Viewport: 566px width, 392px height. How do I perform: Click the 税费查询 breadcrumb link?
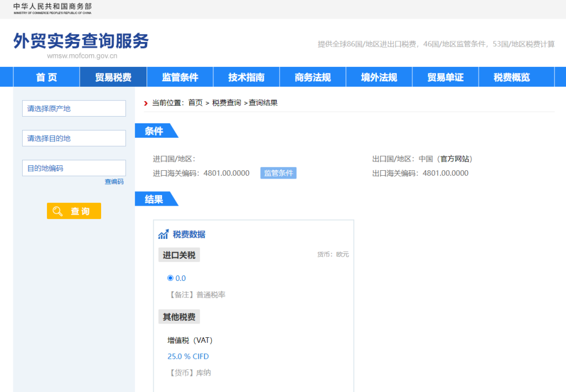tap(226, 103)
